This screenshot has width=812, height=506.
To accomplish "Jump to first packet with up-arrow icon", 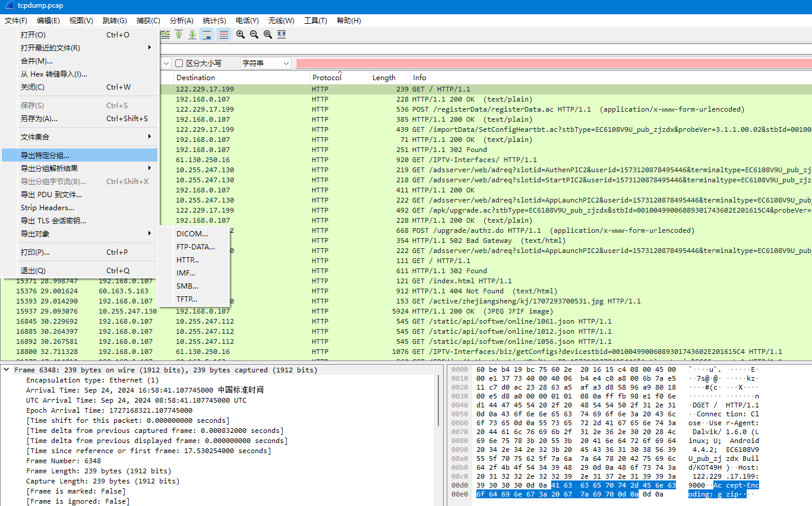I will (179, 34).
